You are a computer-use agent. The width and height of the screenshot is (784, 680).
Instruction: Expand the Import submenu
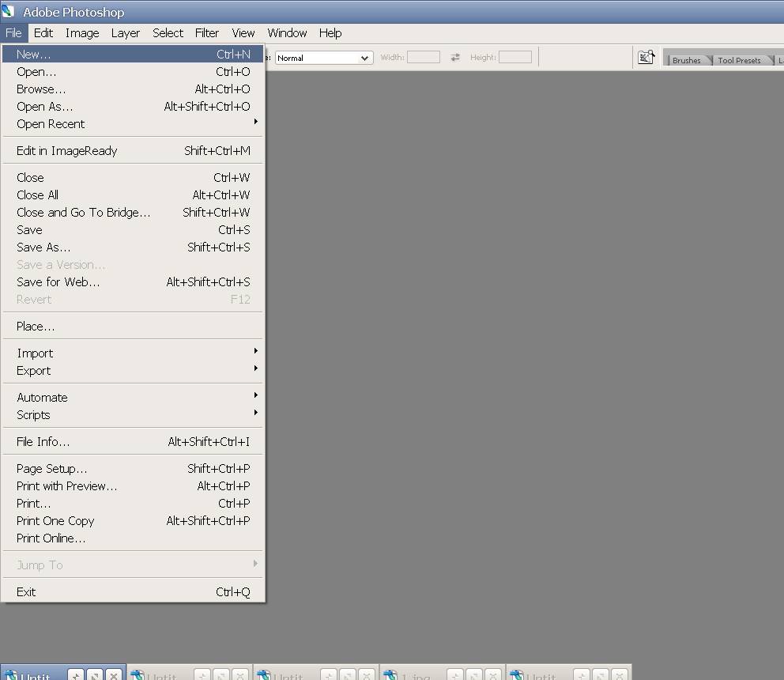click(x=133, y=353)
